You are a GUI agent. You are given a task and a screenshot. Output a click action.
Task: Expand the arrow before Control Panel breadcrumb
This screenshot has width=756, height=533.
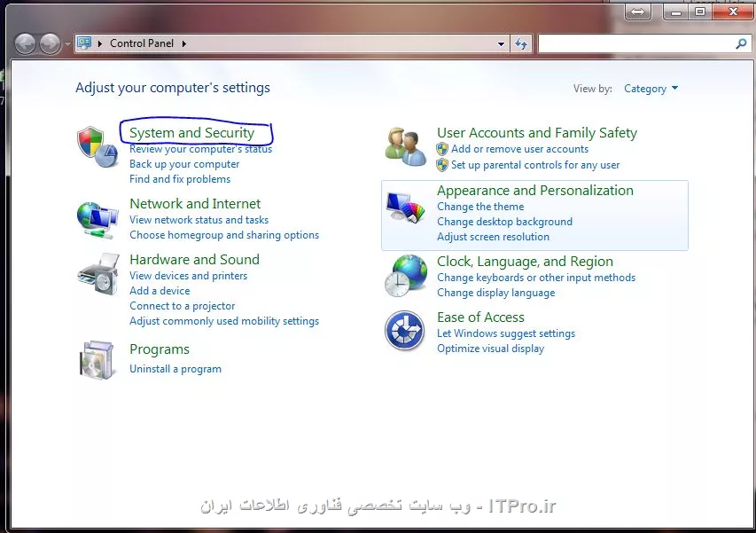(100, 43)
